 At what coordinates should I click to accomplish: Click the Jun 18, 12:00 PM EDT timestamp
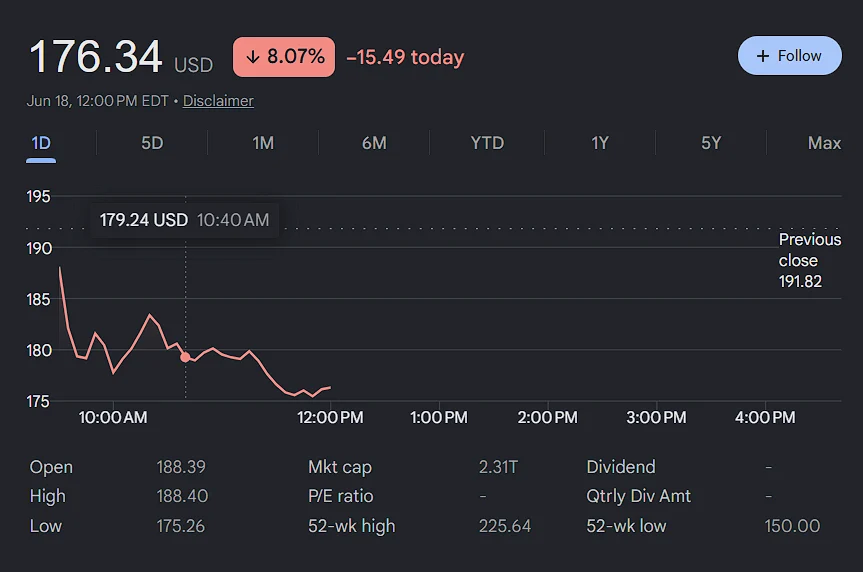click(x=97, y=101)
